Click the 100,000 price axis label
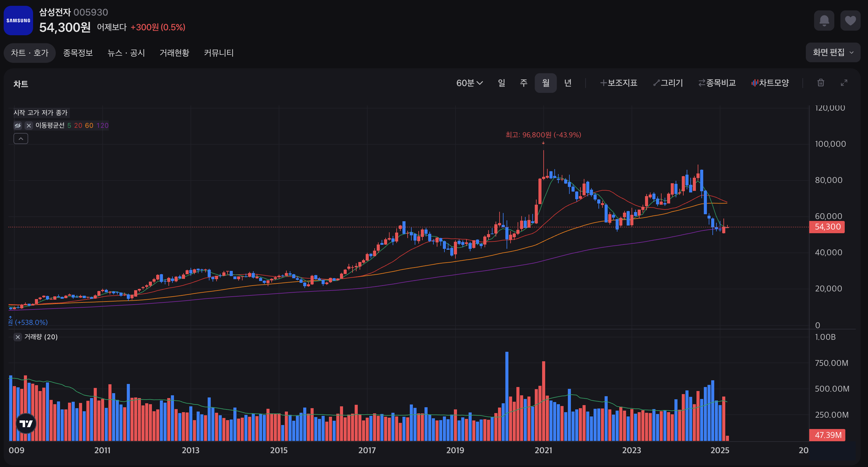Viewport: 868px width, 467px height. [830, 144]
